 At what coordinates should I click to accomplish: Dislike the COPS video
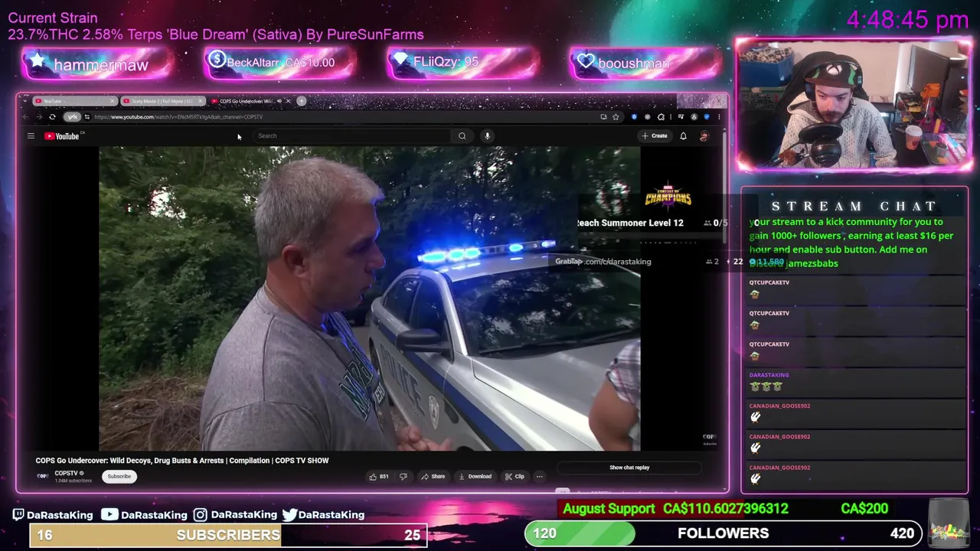tap(403, 476)
